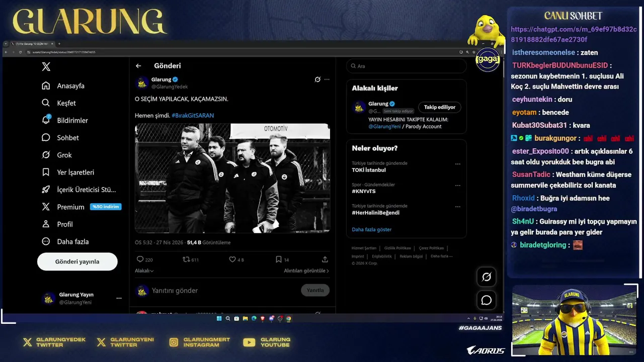Screen dimensions: 644x362
Task: Open the X logo home link
Action: click(46, 67)
